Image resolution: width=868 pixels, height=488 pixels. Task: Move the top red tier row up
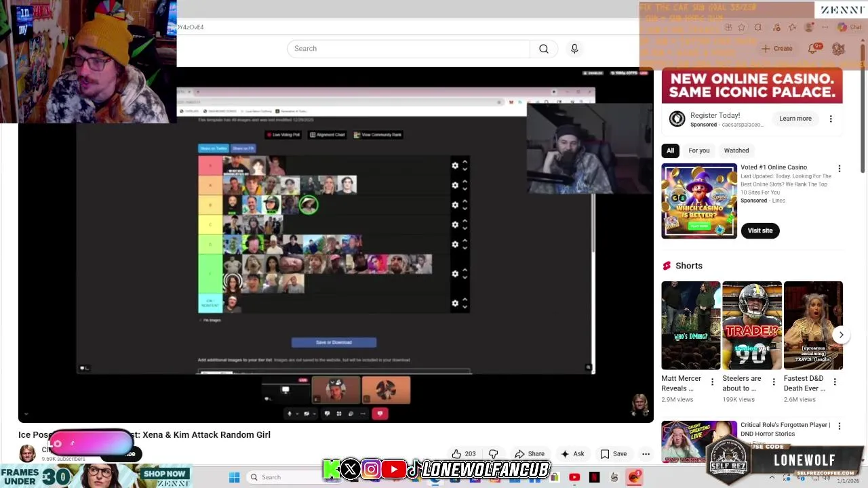465,162
